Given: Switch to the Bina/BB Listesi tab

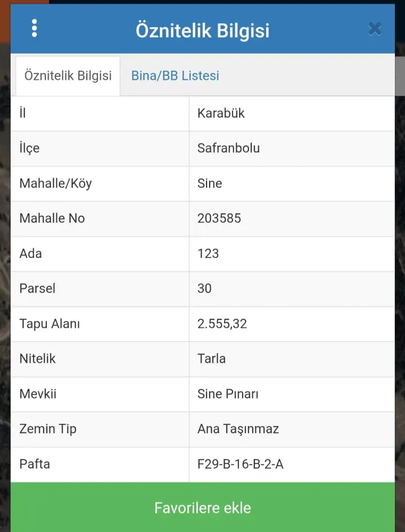Looking at the screenshot, I should [x=175, y=76].
